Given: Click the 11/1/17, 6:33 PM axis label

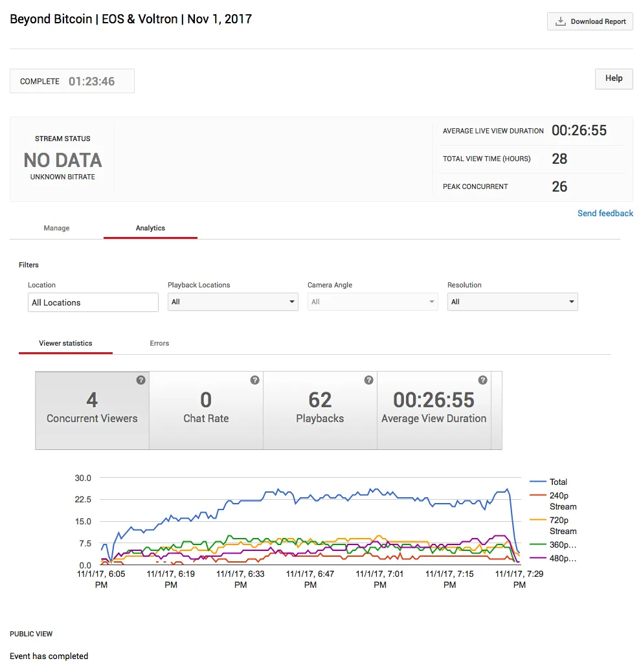Looking at the screenshot, I should 240,579.
